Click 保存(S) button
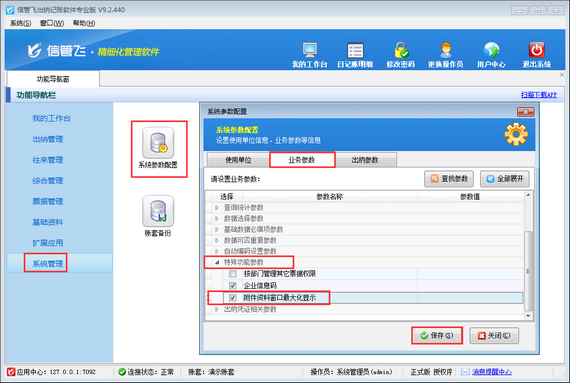This screenshot has height=383, width=570. 437,335
